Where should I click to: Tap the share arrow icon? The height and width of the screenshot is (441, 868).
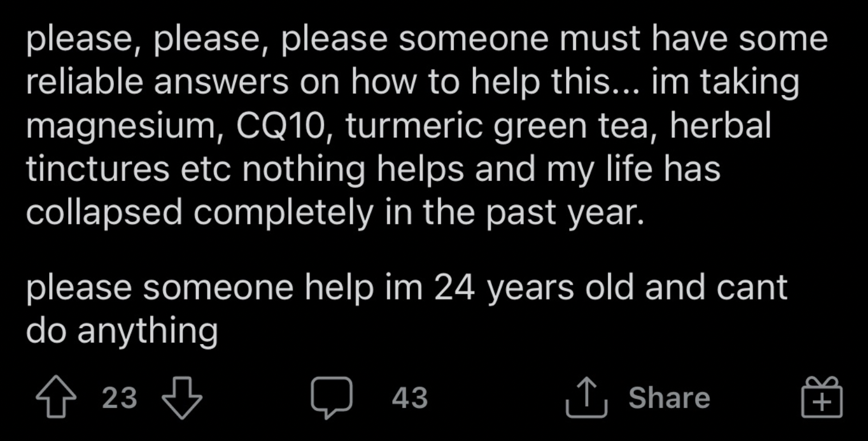pyautogui.click(x=586, y=396)
